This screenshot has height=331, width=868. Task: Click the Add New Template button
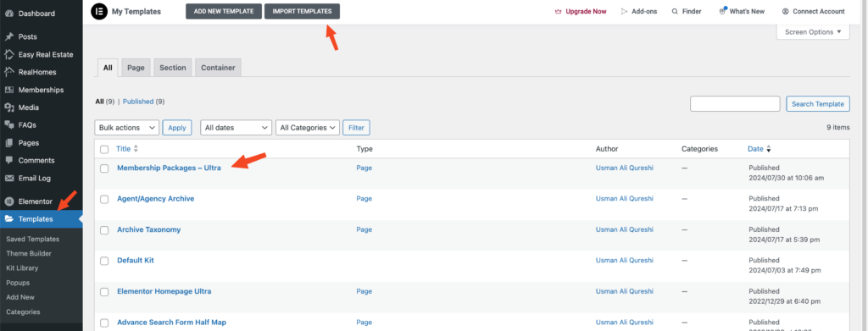coord(224,11)
